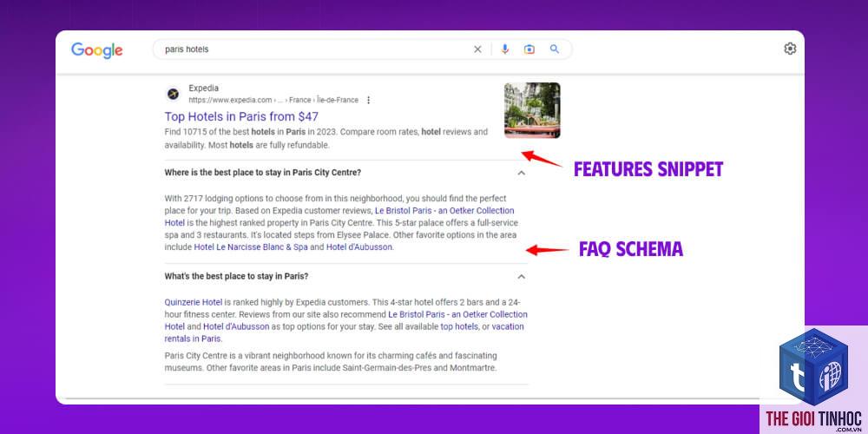Click paragraph starting "Paris City Centre is a vibrant"
The height and width of the screenshot is (434, 868).
click(x=331, y=361)
